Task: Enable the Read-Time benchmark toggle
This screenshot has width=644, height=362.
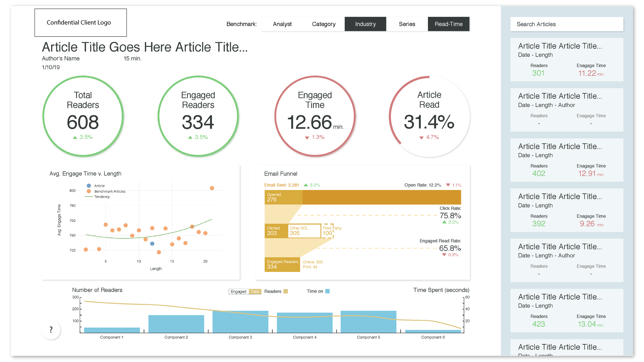Action: [x=448, y=24]
